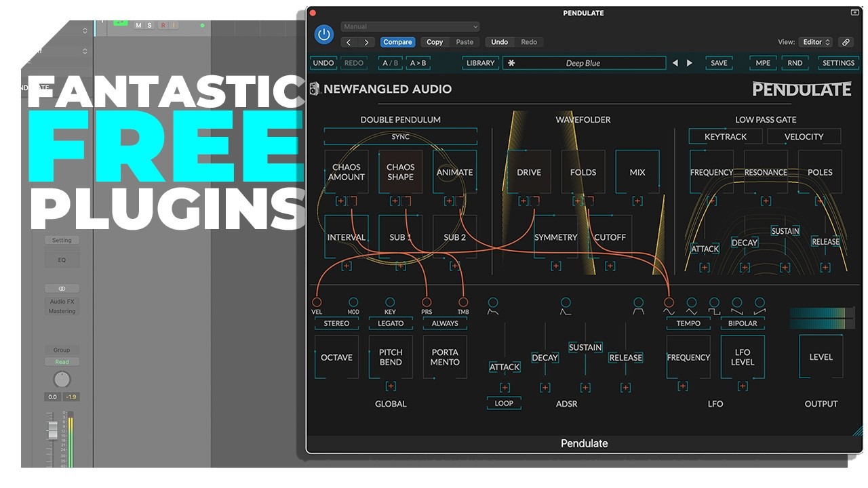Select the next Pendulate preset with right triangle

click(690, 63)
